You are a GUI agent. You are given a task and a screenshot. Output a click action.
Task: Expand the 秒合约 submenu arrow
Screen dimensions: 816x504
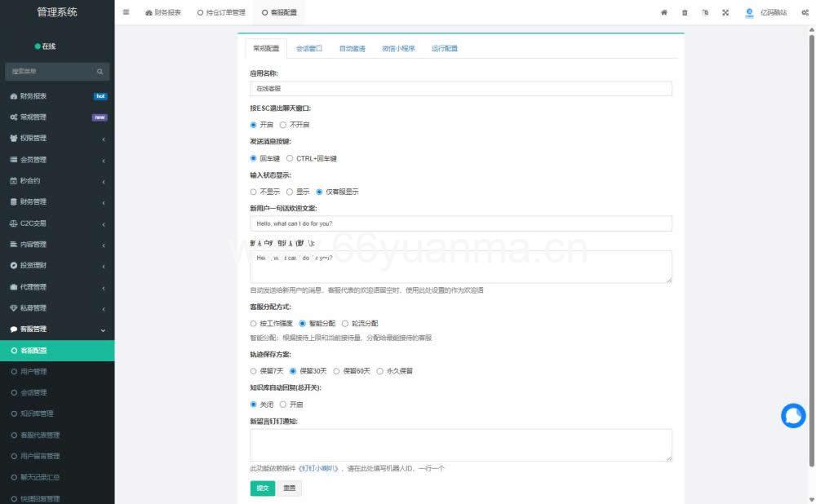pyautogui.click(x=104, y=182)
